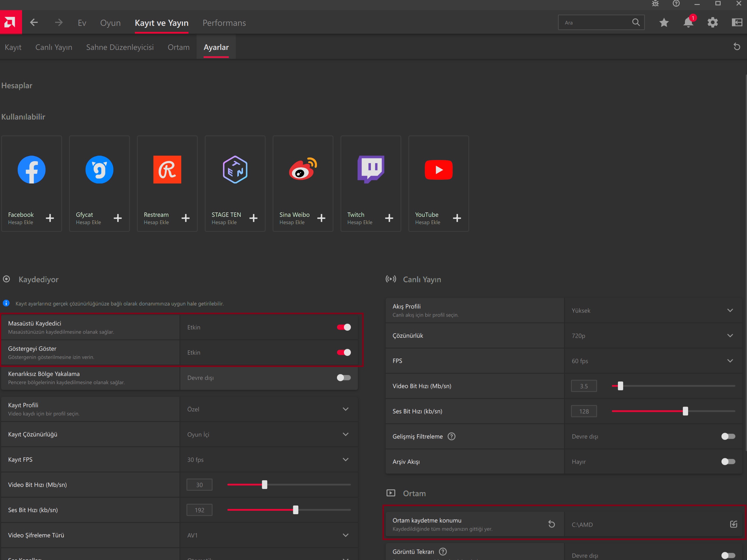747x560 pixels.
Task: Click recording video bitrate value 30
Action: pos(199,485)
